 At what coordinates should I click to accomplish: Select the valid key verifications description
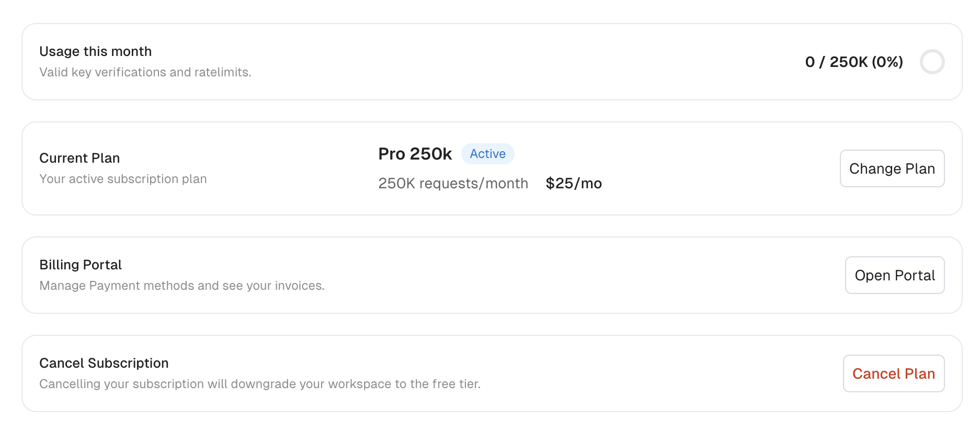pos(145,72)
